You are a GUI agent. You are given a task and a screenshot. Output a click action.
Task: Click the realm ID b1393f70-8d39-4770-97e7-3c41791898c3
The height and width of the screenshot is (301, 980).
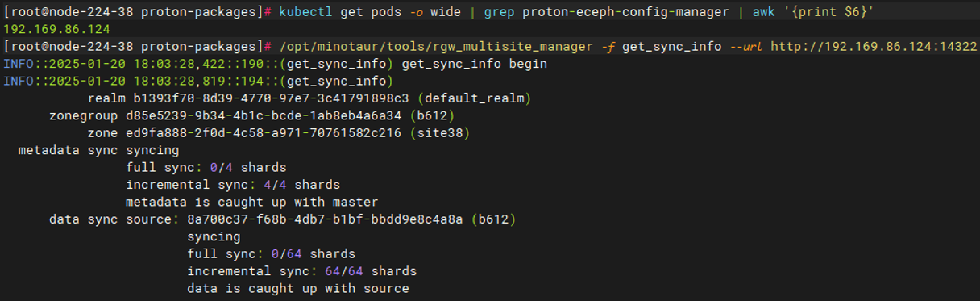point(271,98)
